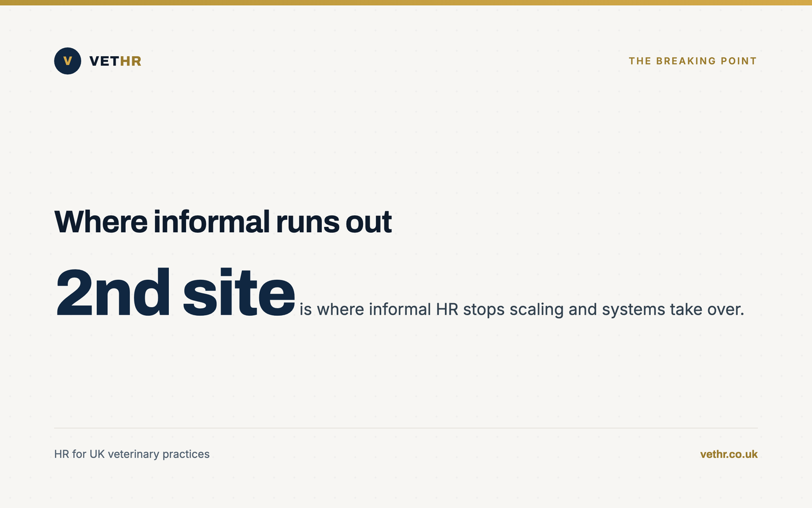Open the vethr.co.uk link
This screenshot has width=812, height=508.
click(x=729, y=454)
